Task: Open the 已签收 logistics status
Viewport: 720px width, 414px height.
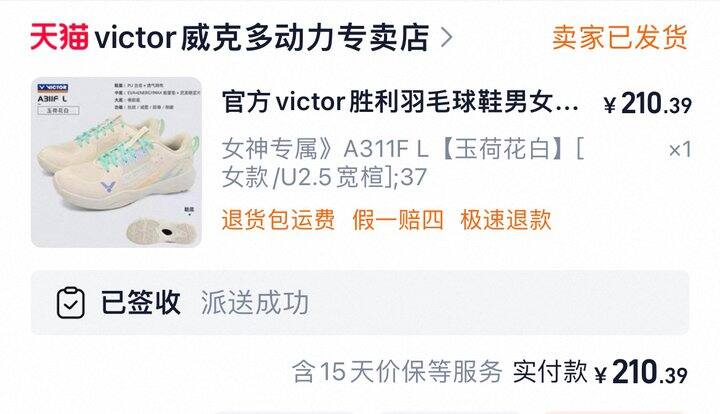Action: pyautogui.click(x=141, y=302)
